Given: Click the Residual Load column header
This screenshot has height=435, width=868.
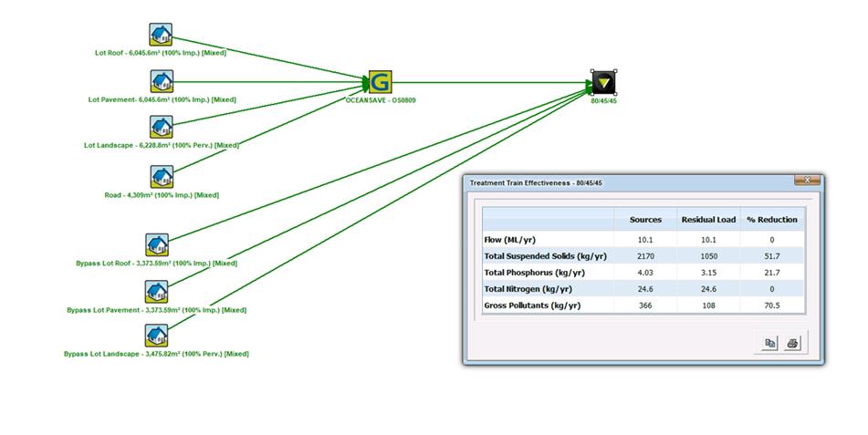Looking at the screenshot, I should 707,220.
